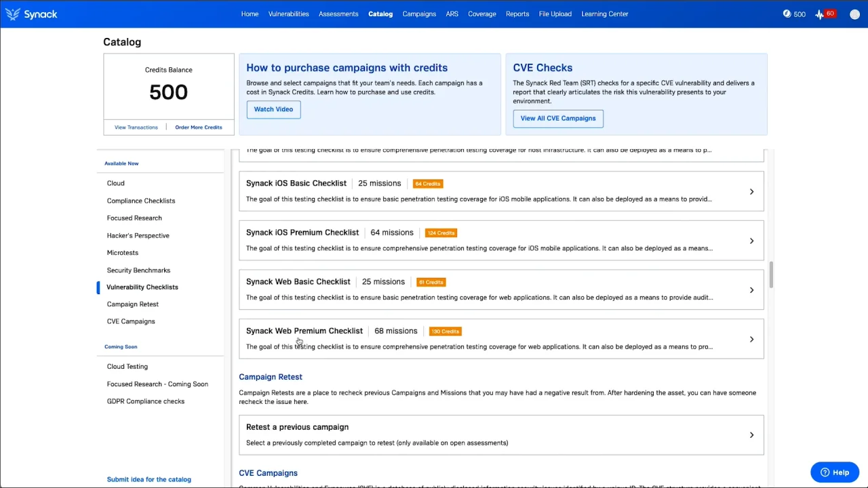Select Cloud in the sidebar
Viewport: 868px width, 488px height.
point(116,183)
